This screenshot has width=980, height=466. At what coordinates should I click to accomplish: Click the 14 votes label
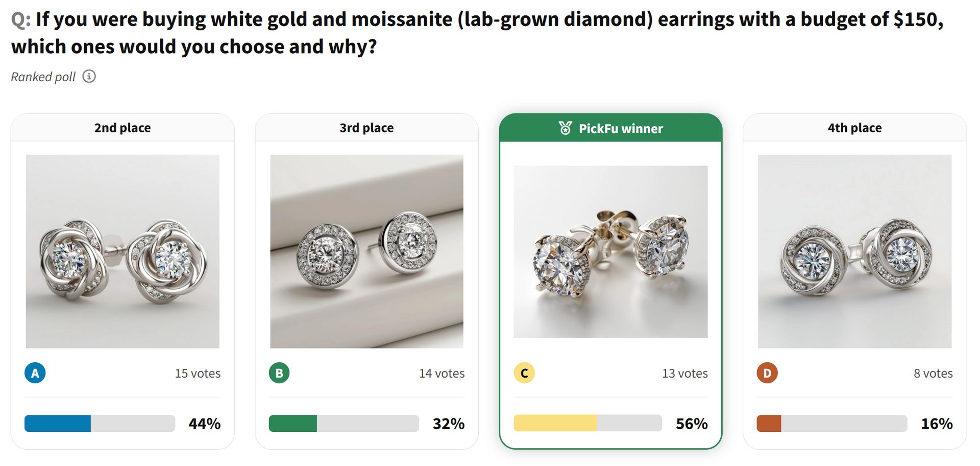(x=442, y=374)
